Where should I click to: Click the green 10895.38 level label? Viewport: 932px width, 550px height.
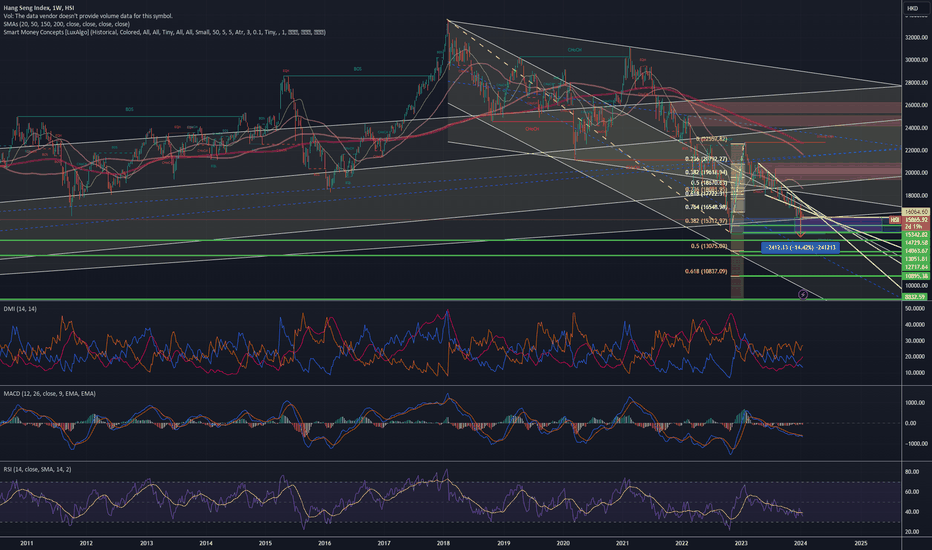(x=916, y=276)
